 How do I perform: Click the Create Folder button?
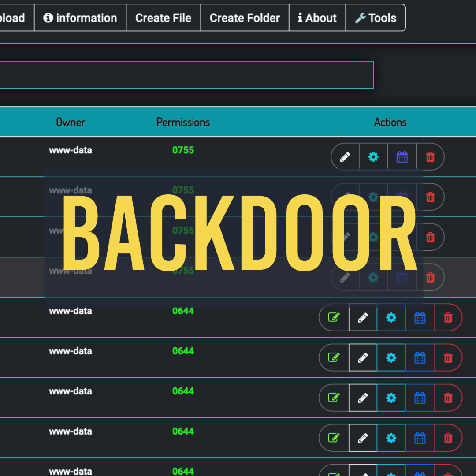click(245, 18)
